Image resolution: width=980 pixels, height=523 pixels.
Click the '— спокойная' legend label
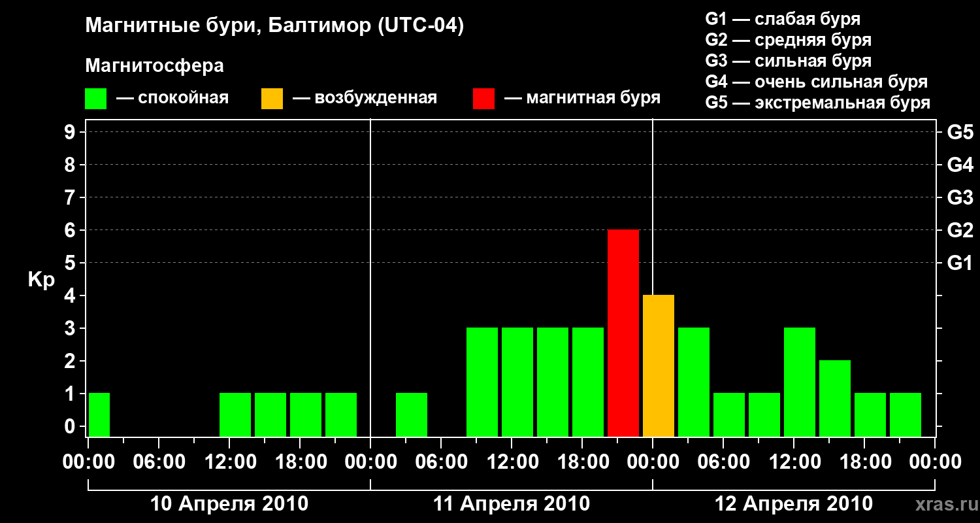(172, 99)
